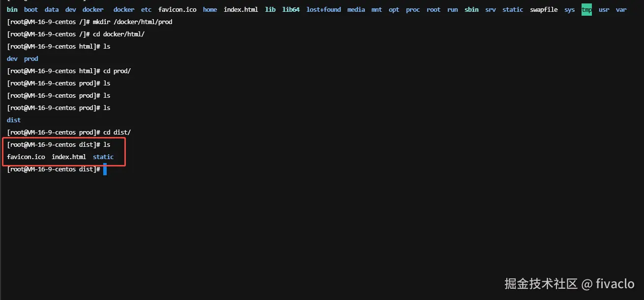Screen dimensions: 644x300
Task: Select the 'etc' directory name
Action: pyautogui.click(x=146, y=10)
